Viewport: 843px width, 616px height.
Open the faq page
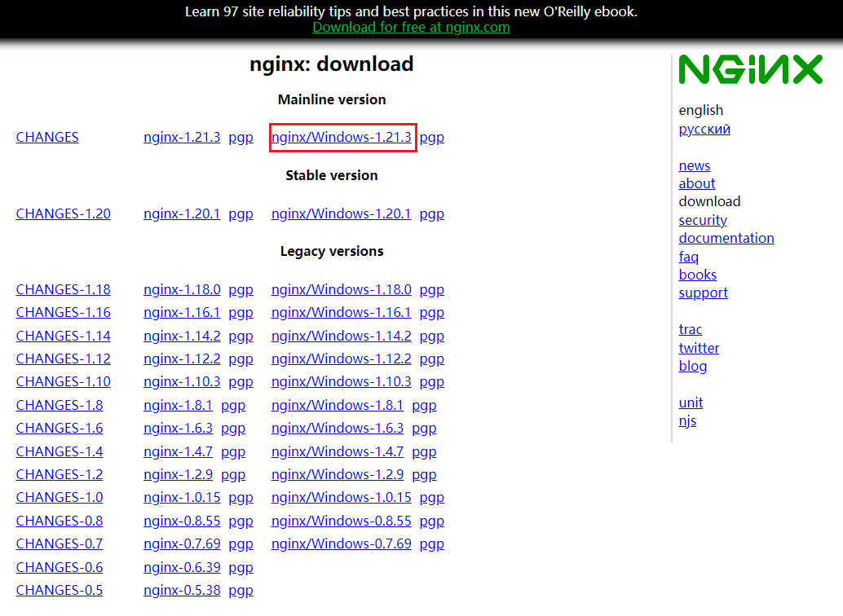[x=688, y=257]
